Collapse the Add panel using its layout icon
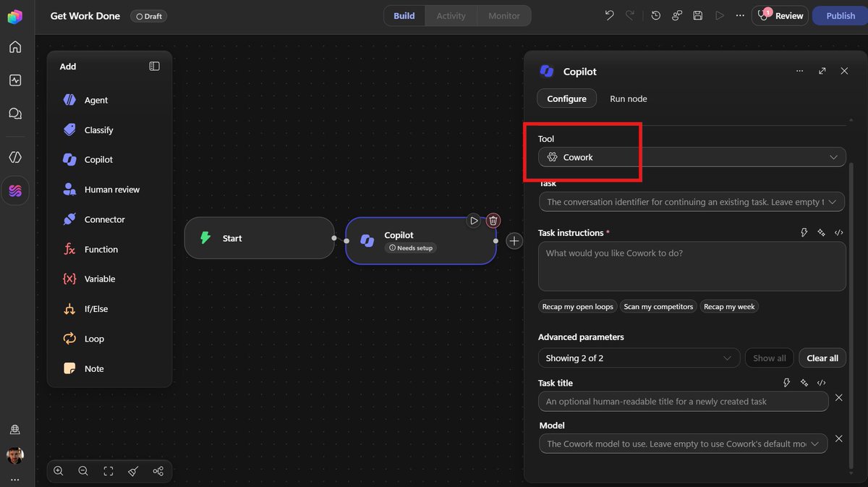 click(x=154, y=66)
